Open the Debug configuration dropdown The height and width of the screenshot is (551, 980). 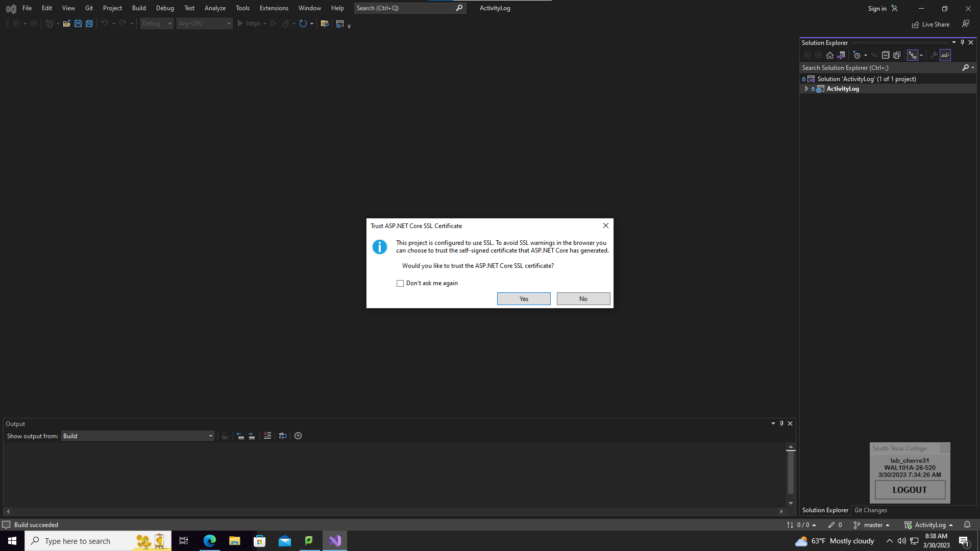pos(157,23)
